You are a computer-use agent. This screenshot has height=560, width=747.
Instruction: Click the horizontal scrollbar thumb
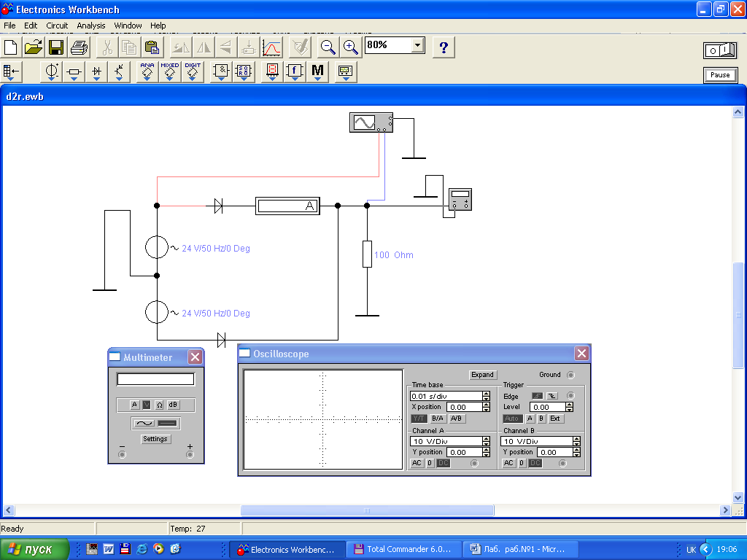[x=367, y=510]
